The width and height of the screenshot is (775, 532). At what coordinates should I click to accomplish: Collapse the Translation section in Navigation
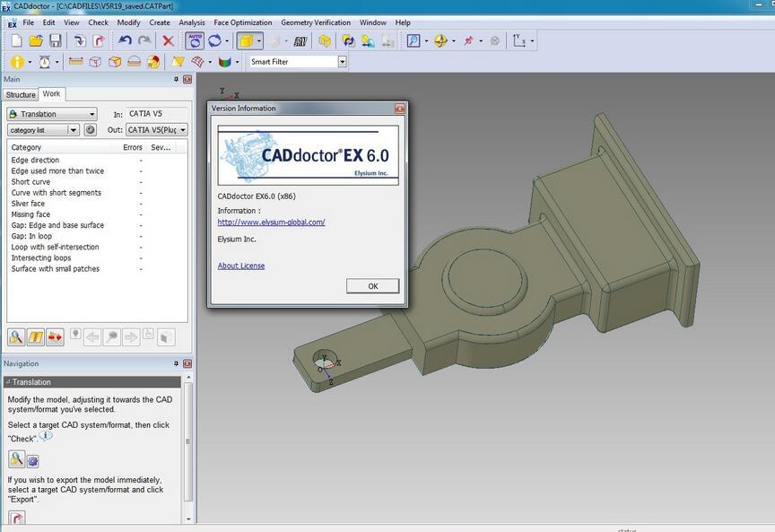[8, 382]
